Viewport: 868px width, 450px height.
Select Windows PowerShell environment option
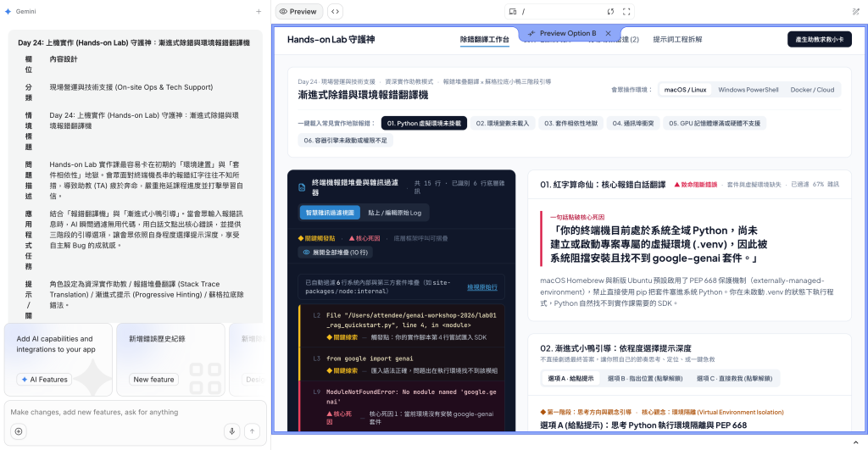[x=748, y=90]
